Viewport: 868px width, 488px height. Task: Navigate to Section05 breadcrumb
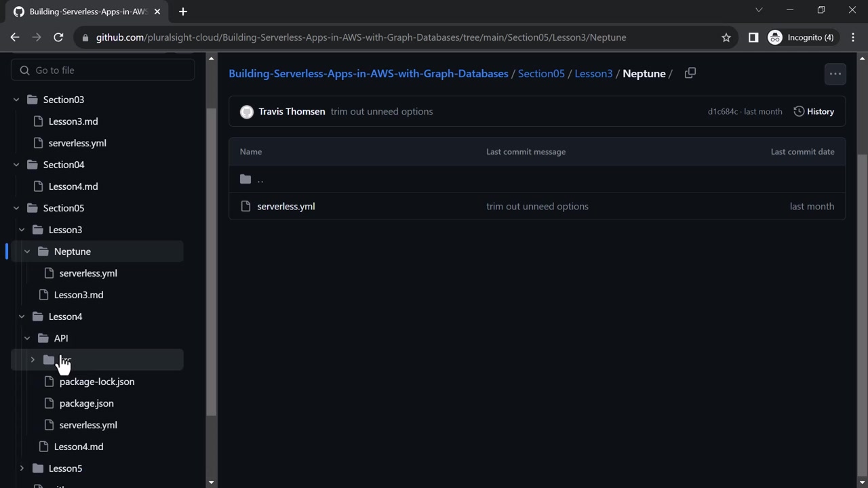[541, 73]
